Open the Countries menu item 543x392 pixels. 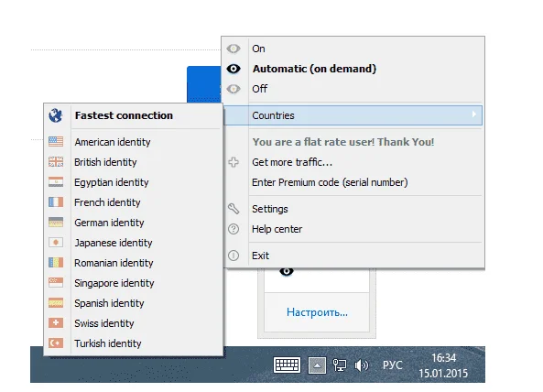coord(353,115)
